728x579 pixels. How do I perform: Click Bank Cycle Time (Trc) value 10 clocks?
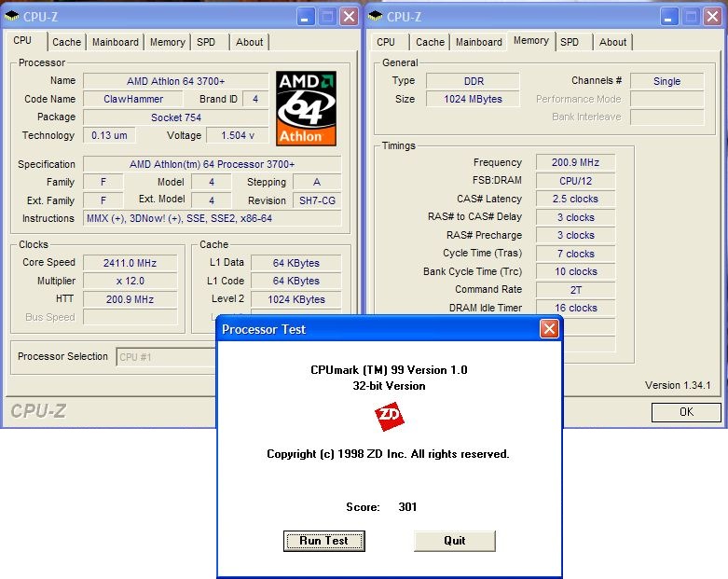coord(576,271)
